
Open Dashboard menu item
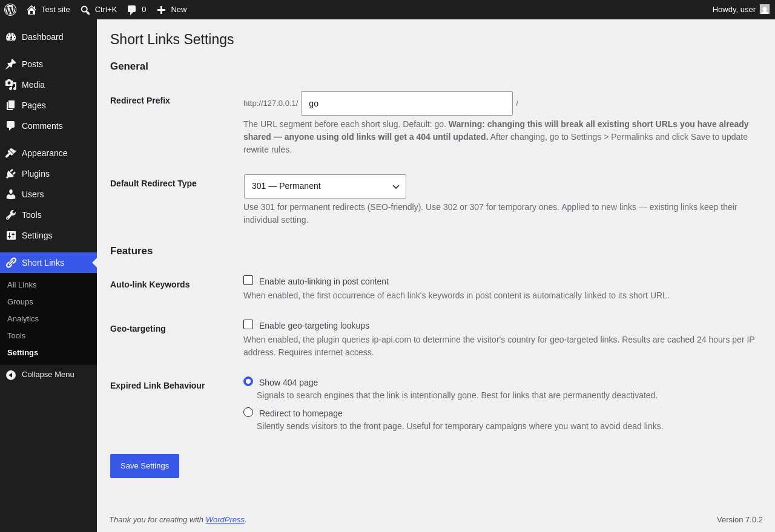48,37
